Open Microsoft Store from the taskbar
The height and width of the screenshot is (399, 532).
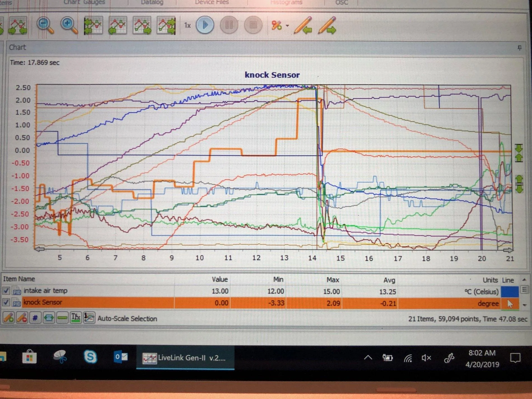(x=29, y=357)
